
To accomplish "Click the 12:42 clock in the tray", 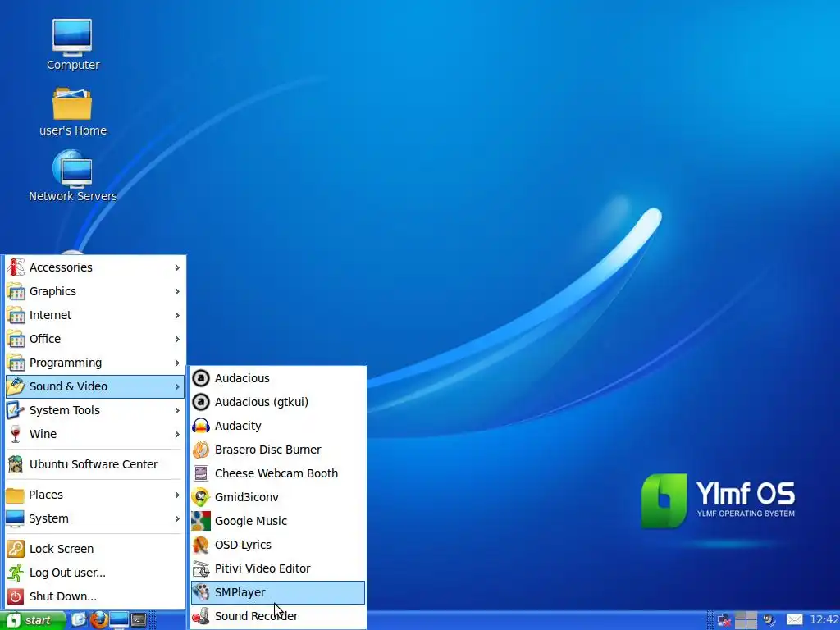I will [824, 620].
